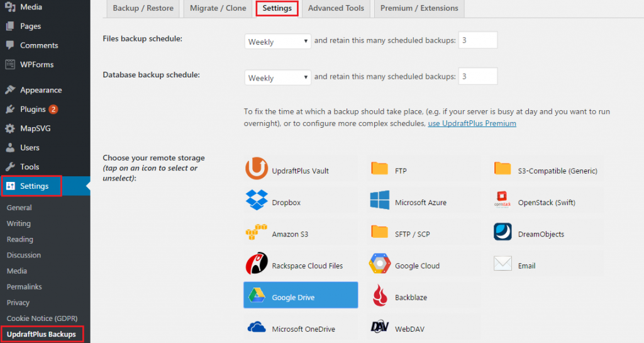The height and width of the screenshot is (343, 644).
Task: Open the Database backup schedule dropdown
Action: (277, 77)
